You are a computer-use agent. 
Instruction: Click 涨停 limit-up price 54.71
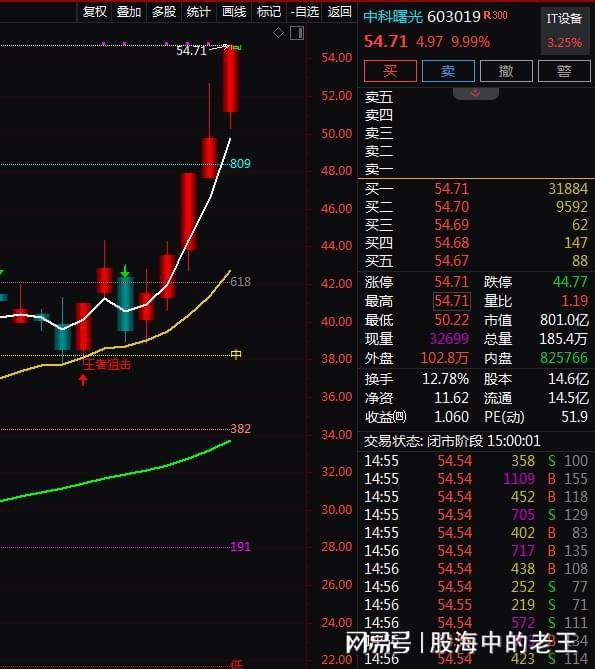tap(452, 282)
